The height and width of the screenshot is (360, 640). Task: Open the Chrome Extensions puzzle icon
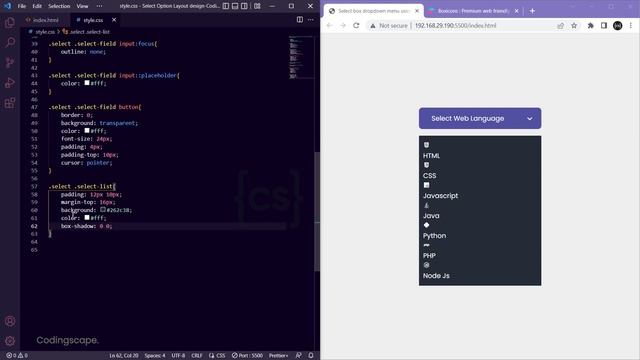(591, 25)
